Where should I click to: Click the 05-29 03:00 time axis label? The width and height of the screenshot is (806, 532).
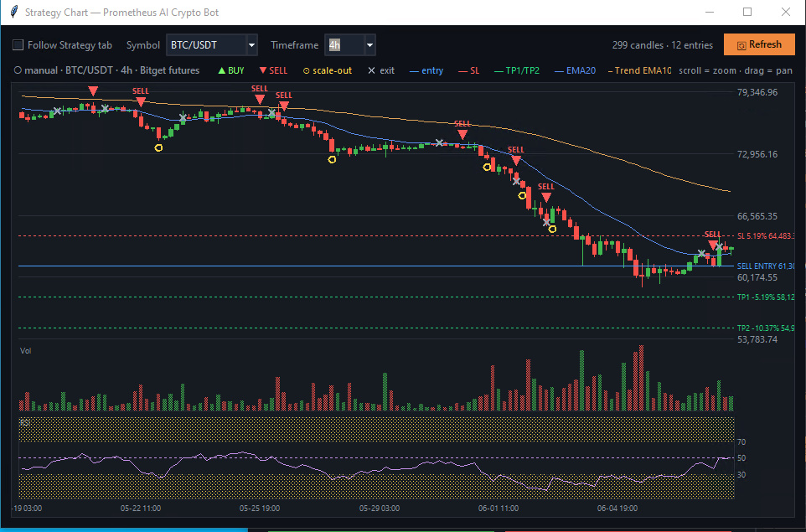(380, 509)
